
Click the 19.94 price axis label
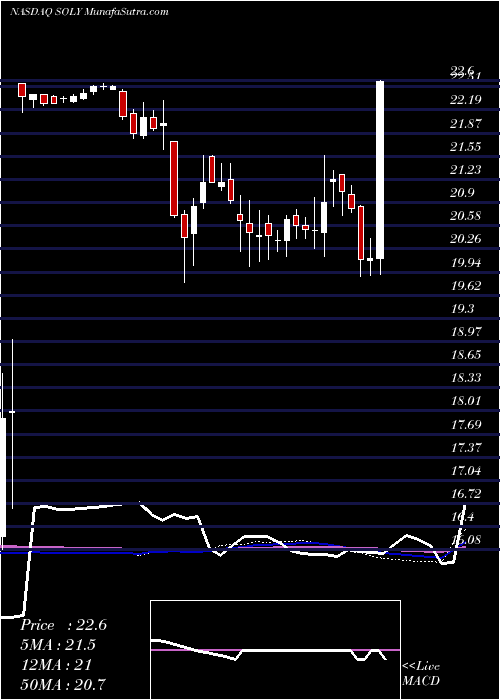pos(466,262)
